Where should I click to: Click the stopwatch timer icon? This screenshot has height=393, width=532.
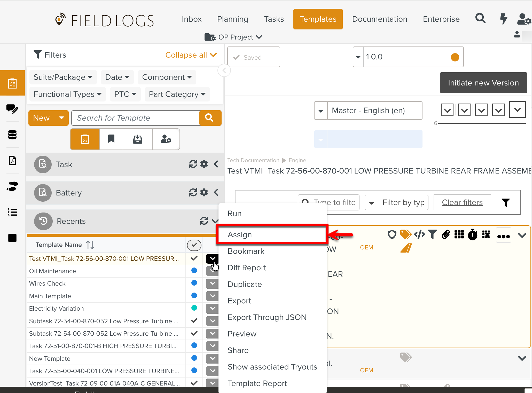(473, 235)
